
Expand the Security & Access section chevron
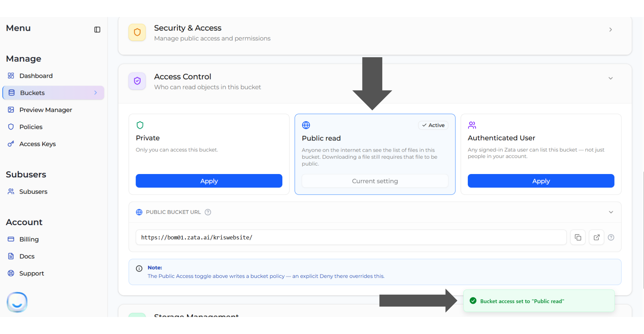point(610,30)
